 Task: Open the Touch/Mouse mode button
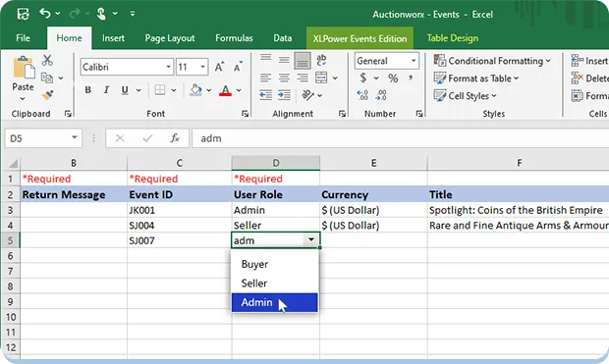pos(102,14)
